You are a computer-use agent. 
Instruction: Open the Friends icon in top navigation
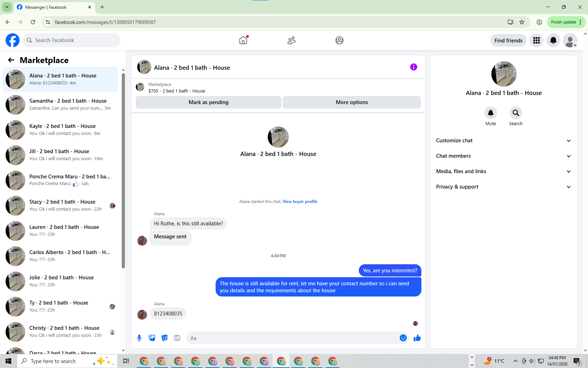coord(292,40)
